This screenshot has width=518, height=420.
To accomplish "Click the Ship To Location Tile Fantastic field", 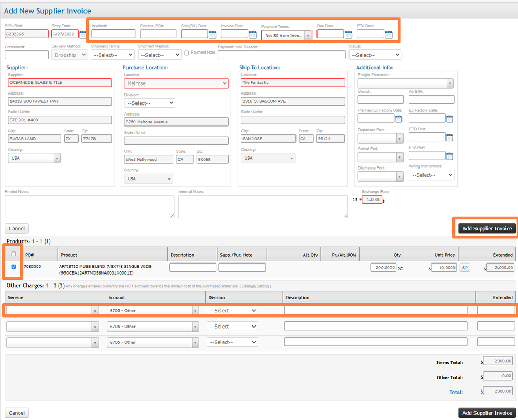I will 293,82.
